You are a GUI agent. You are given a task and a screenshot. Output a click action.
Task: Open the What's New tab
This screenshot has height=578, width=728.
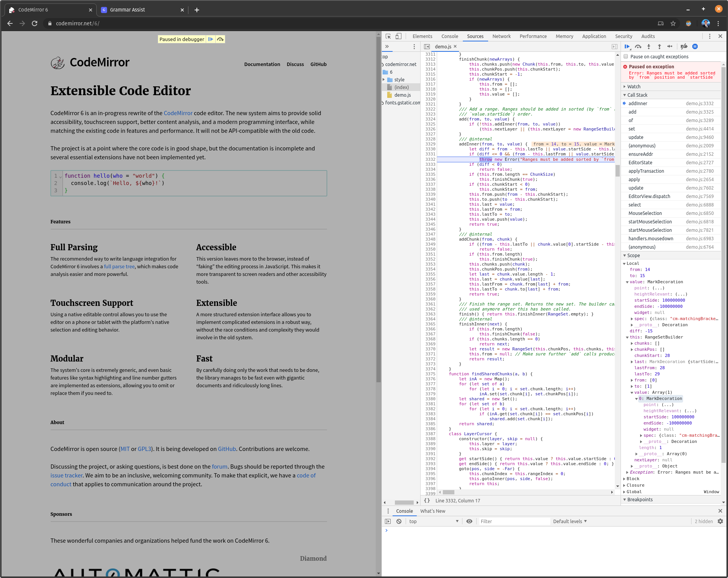coord(433,511)
